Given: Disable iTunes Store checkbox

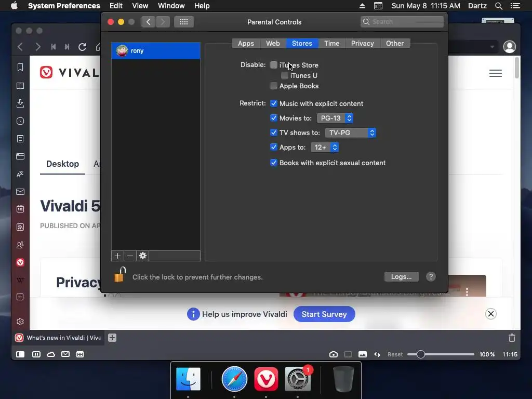Looking at the screenshot, I should pyautogui.click(x=273, y=65).
